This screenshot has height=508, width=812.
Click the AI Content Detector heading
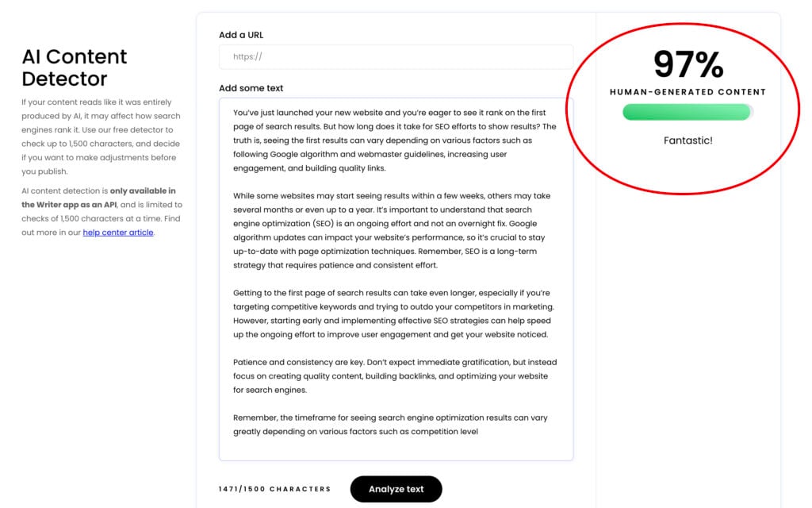tap(75, 67)
